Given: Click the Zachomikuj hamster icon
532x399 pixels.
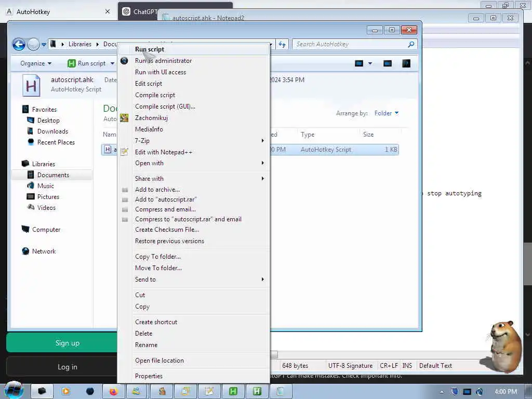Looking at the screenshot, I should (x=124, y=118).
